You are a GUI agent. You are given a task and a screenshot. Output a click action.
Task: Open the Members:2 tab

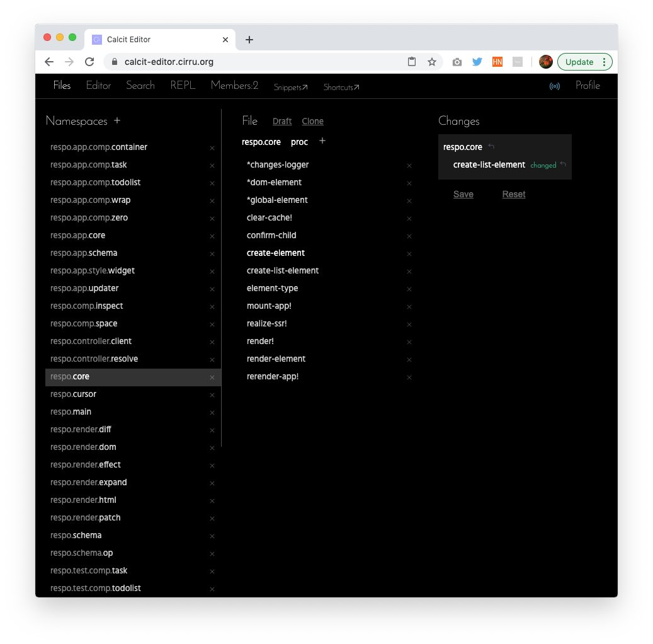pyautogui.click(x=234, y=86)
